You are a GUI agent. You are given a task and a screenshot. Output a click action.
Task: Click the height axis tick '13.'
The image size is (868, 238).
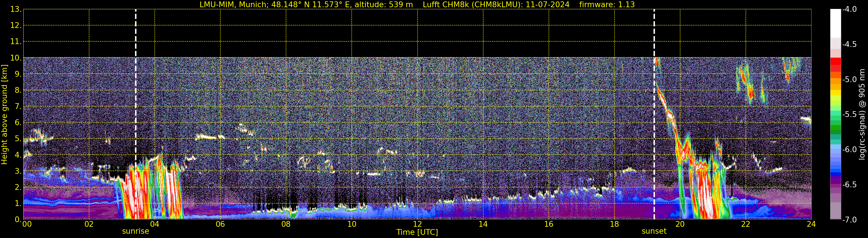(x=16, y=10)
